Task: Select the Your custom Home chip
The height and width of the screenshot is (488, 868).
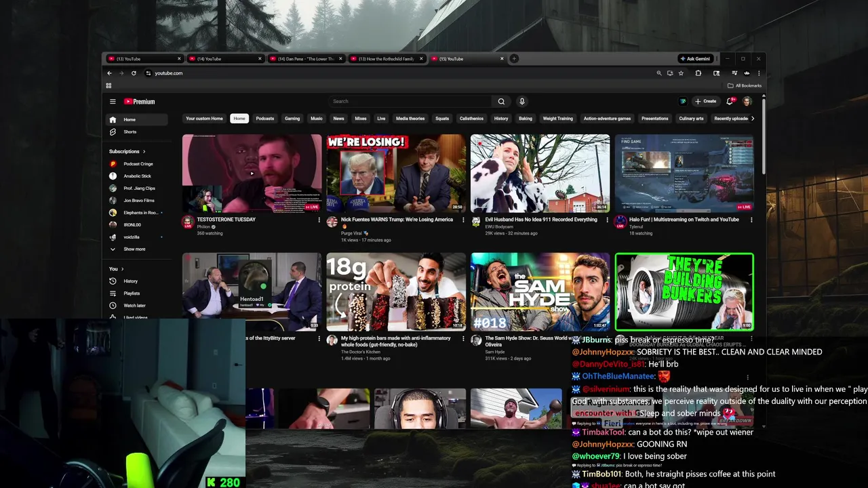Action: 204,119
